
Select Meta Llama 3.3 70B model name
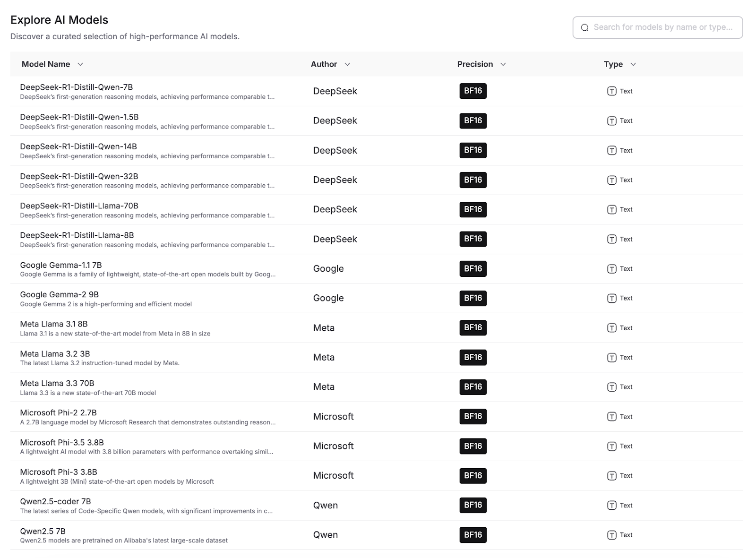tap(57, 383)
